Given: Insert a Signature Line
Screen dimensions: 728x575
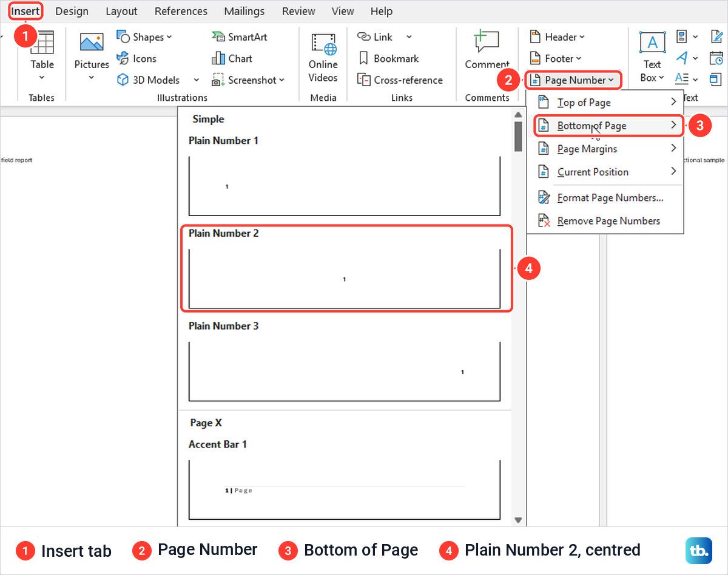Looking at the screenshot, I should pos(717,37).
